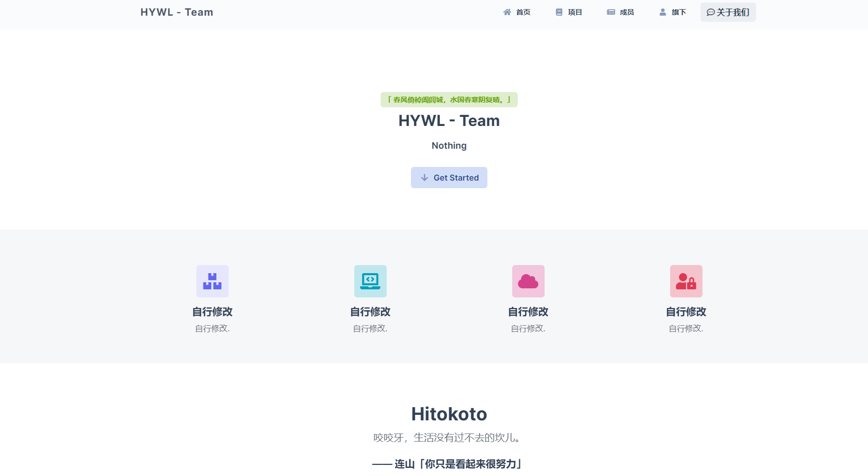Click the home icon in the navbar

pyautogui.click(x=507, y=12)
